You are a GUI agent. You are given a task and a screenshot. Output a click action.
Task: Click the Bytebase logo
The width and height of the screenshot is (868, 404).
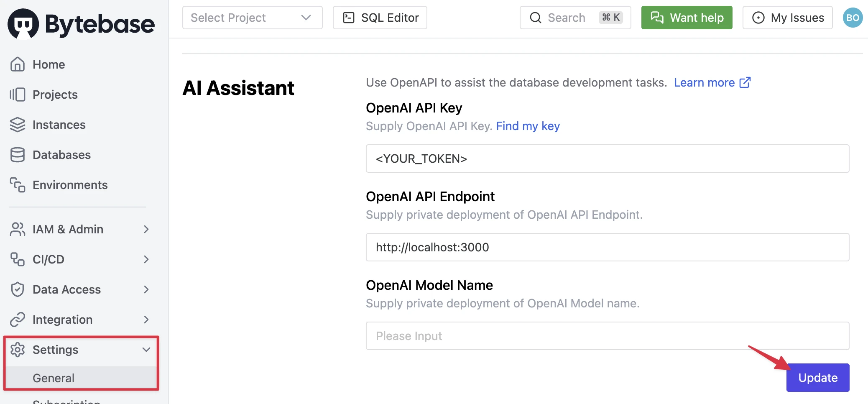pyautogui.click(x=81, y=24)
